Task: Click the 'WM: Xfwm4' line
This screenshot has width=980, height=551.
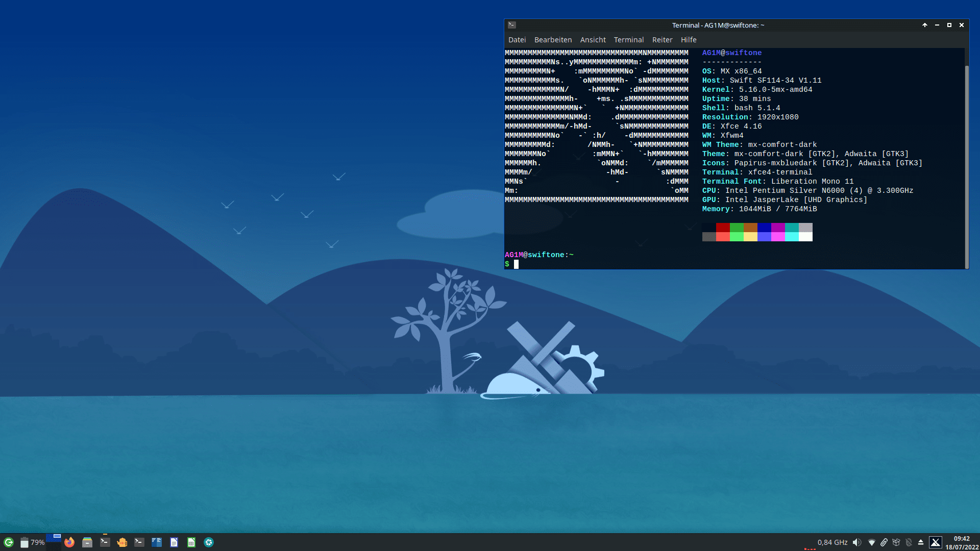Action: coord(722,136)
